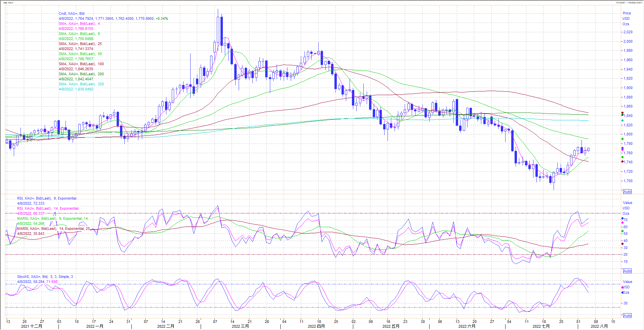Click the '2022 三月' month label on time axis
The image size is (644, 330).
coord(240,326)
